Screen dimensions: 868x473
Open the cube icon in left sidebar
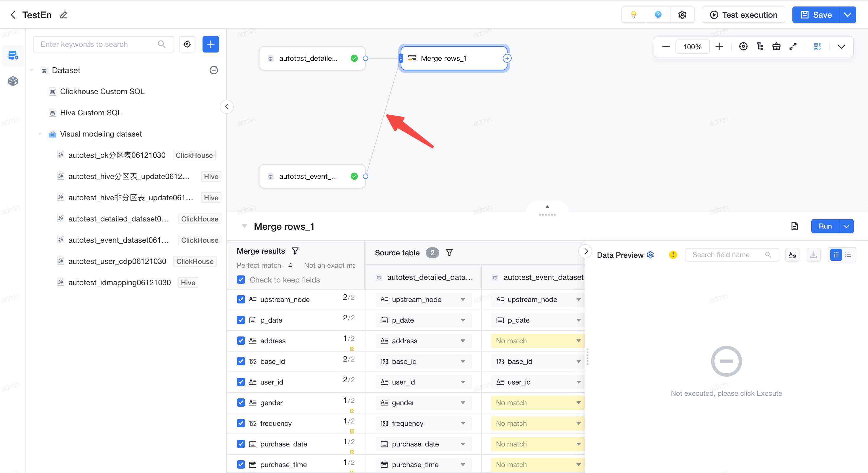click(x=13, y=81)
